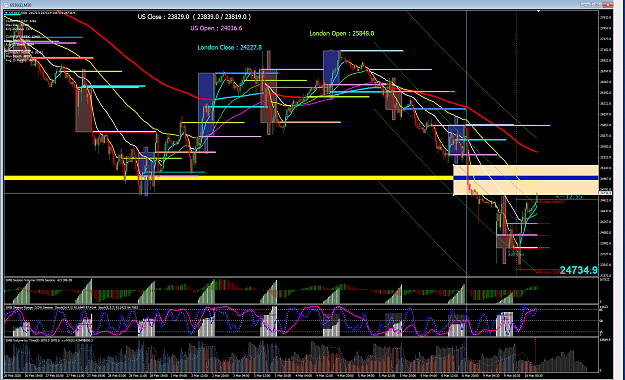Select the thick yellow horizontal level line
Viewport: 625px width, 380px height.
228,178
